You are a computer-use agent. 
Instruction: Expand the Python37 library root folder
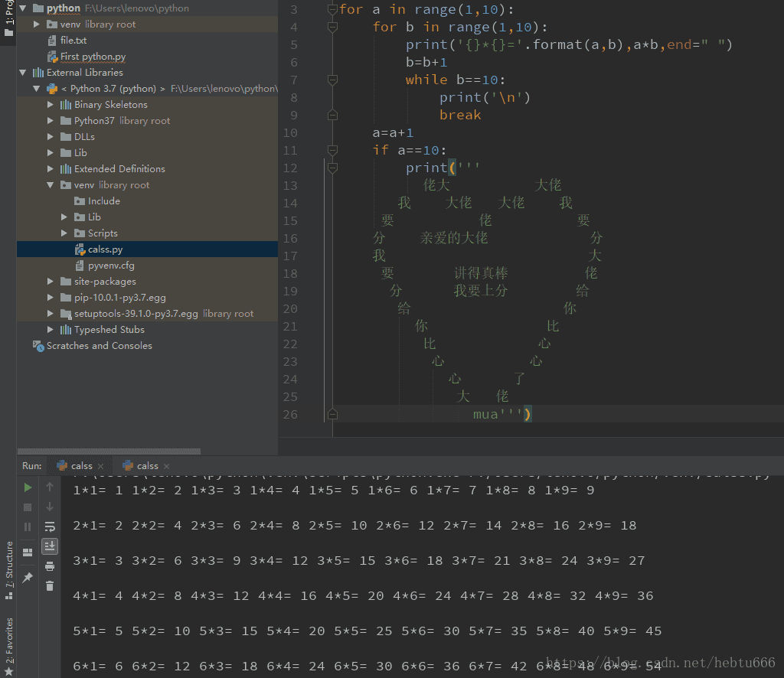[50, 120]
